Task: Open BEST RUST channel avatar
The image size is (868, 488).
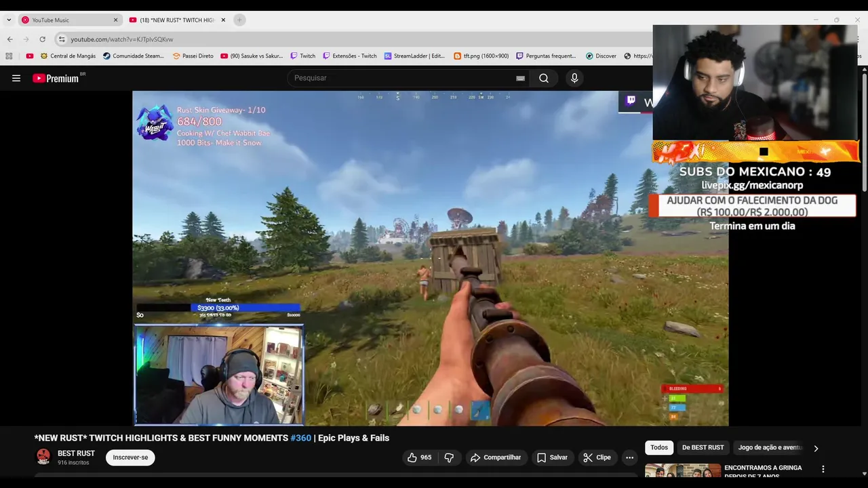Action: 43,457
